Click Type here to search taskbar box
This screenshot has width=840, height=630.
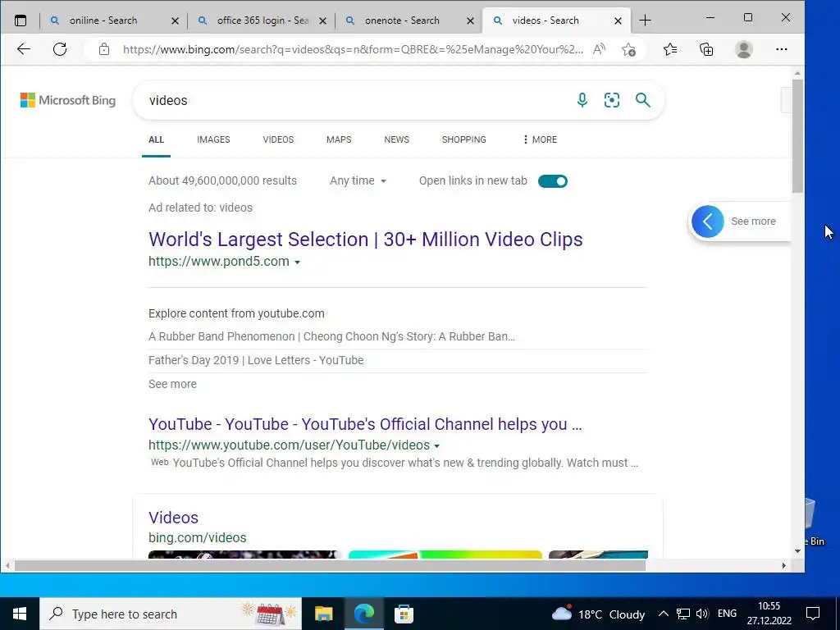(x=171, y=614)
